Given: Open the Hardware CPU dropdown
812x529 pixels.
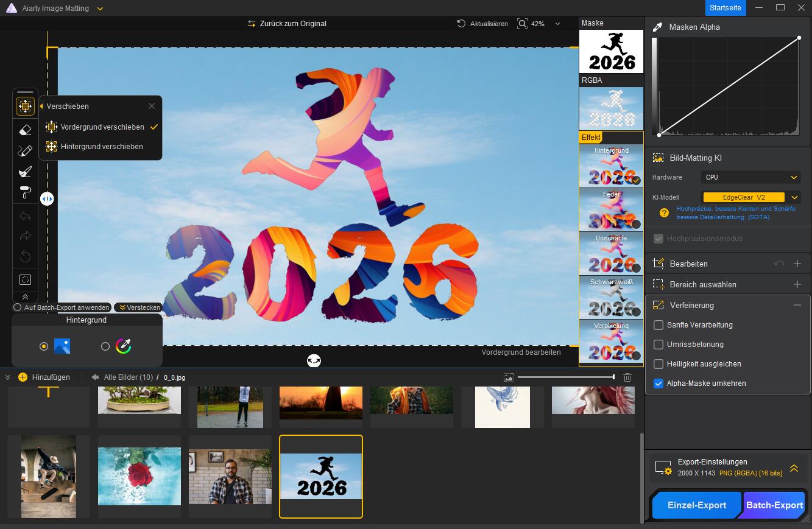Looking at the screenshot, I should click(x=750, y=177).
